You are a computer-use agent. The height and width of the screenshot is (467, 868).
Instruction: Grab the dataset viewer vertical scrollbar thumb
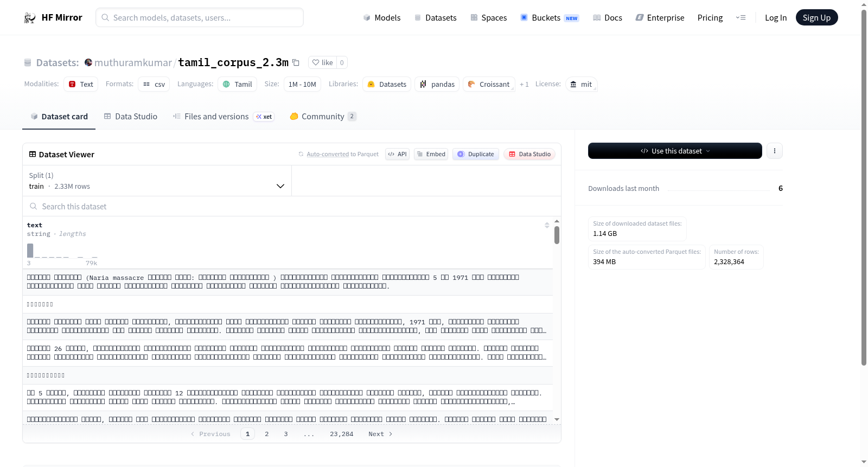point(557,235)
